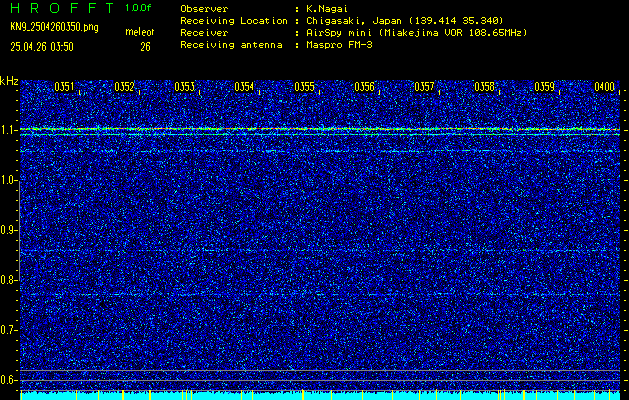Screen dimensions: 629x400
Task: Click the 1.1 frequency axis label
Action: (x=9, y=130)
